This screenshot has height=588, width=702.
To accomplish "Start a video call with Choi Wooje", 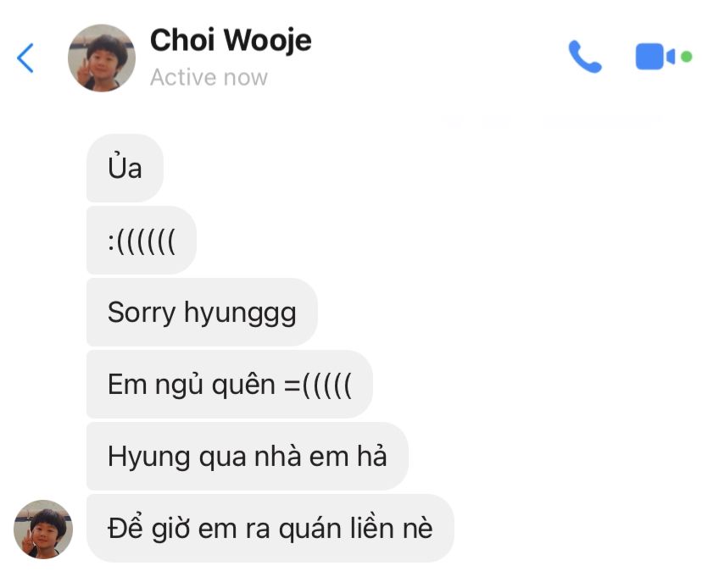I will tap(655, 57).
